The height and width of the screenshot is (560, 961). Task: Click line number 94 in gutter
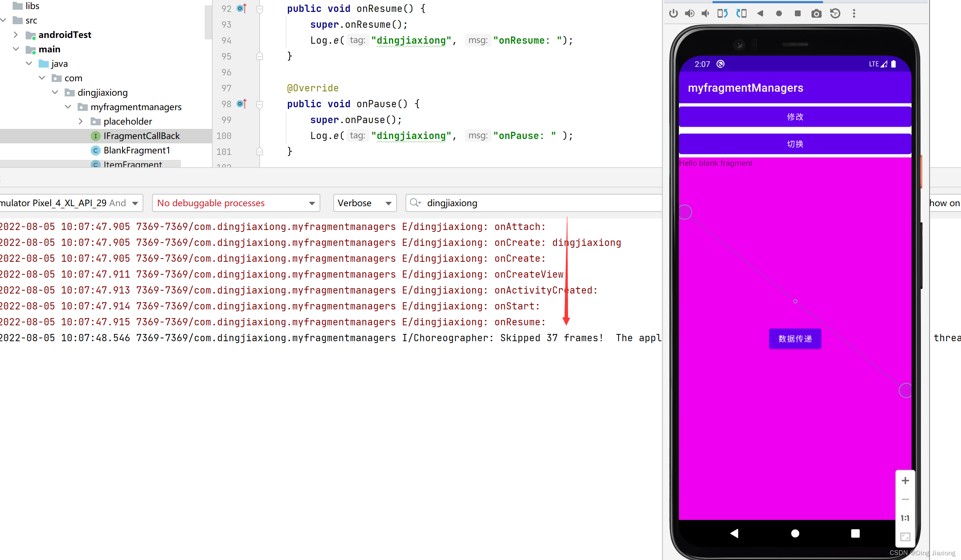tap(226, 40)
